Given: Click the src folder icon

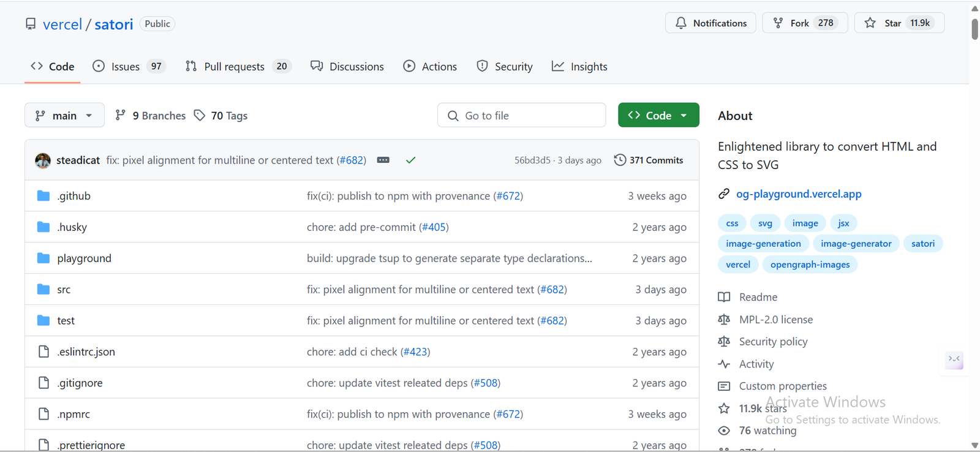Looking at the screenshot, I should coord(43,289).
